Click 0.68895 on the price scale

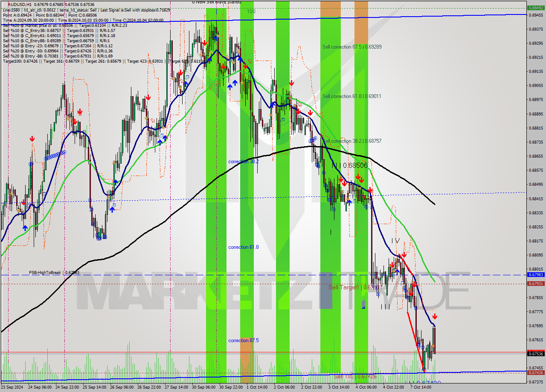(x=536, y=114)
